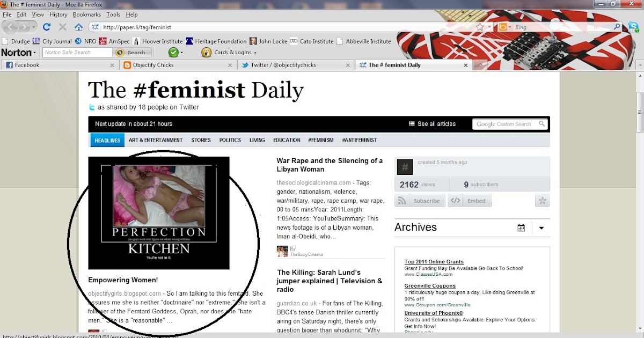644x338 pixels.
Task: Open the Skype toolbar icon
Action: 633,27
